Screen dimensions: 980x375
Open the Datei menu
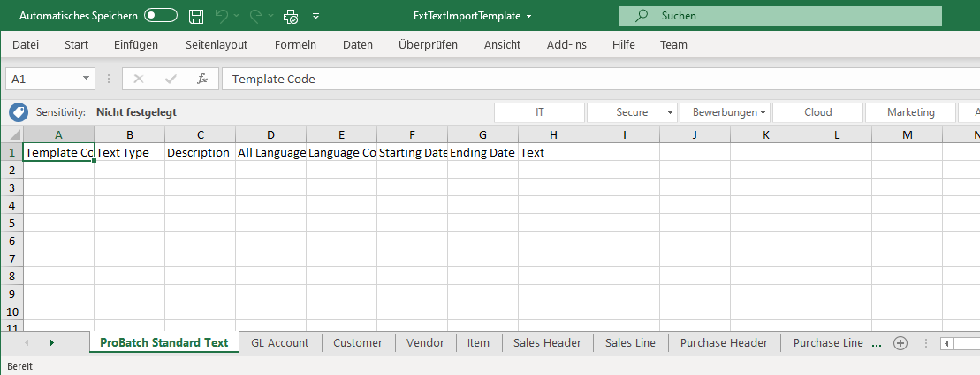point(26,44)
